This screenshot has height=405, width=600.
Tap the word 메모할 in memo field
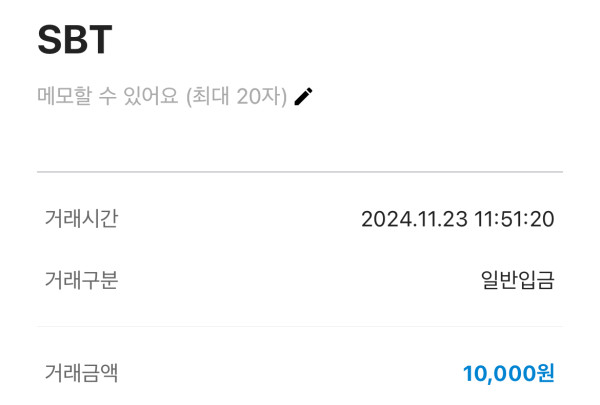pyautogui.click(x=67, y=96)
